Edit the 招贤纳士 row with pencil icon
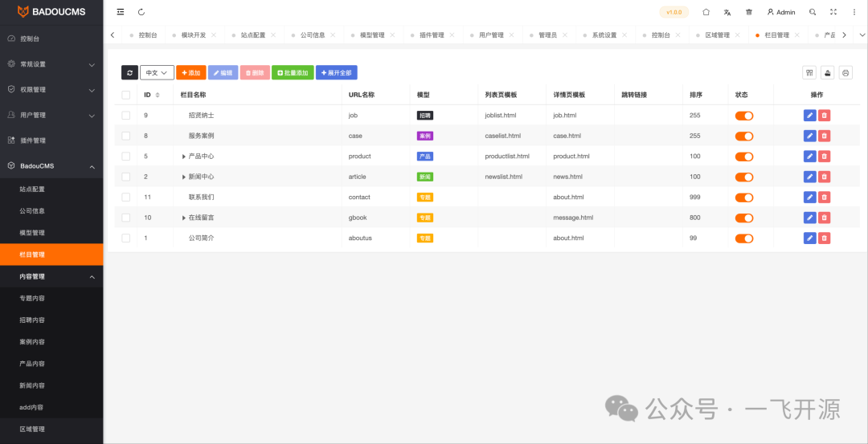Viewport: 868px width, 444px height. pyautogui.click(x=810, y=116)
